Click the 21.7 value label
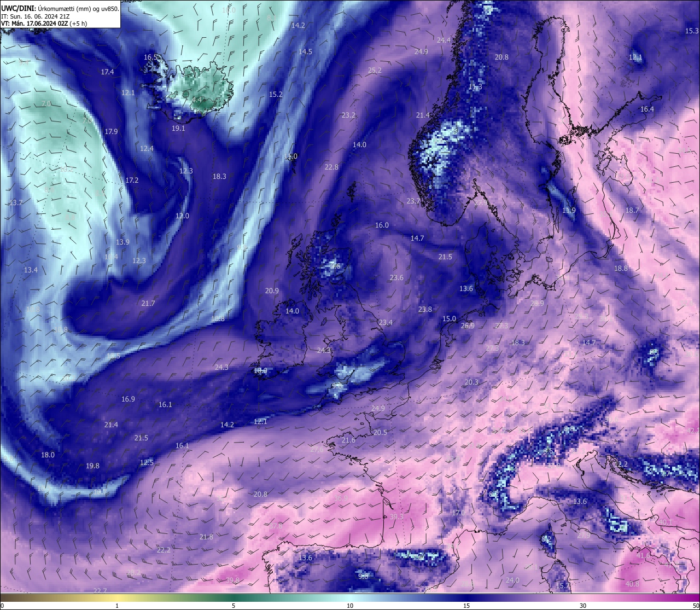Image resolution: width=700 pixels, height=610 pixels. click(148, 303)
